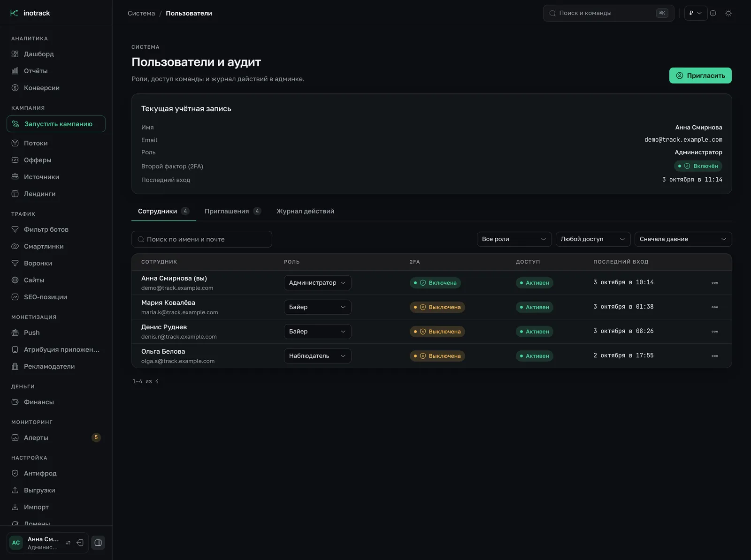Collapse sidebar using panel toggle icon

tap(98, 543)
